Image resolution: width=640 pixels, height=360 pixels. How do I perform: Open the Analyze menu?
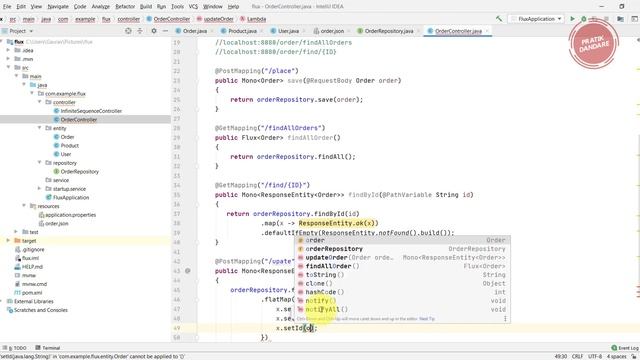coord(100,7)
